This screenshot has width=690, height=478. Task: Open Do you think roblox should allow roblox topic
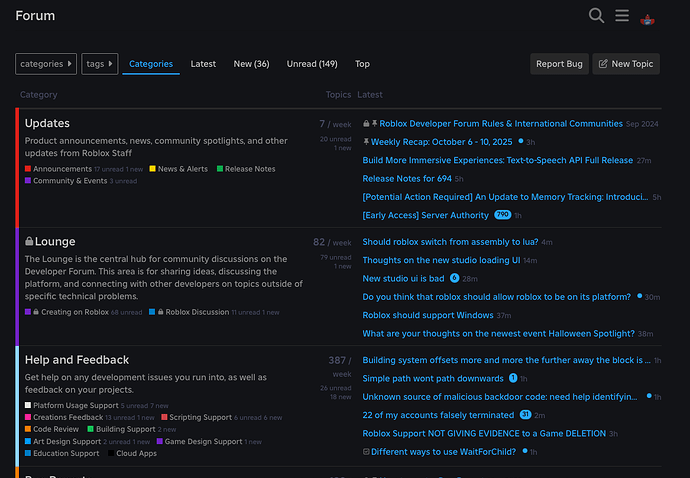point(496,297)
